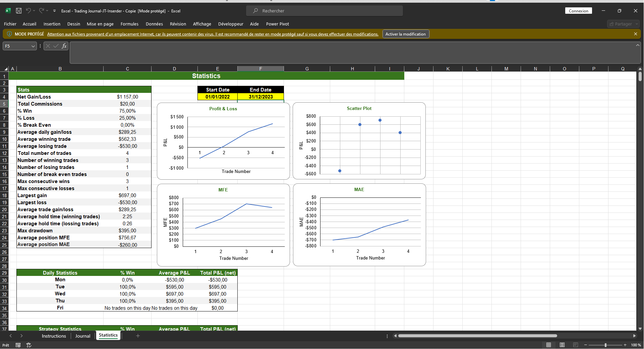Click the Net Gain/Loss value $1 157,00
Viewport: 644px width, 349px height.
click(x=127, y=97)
